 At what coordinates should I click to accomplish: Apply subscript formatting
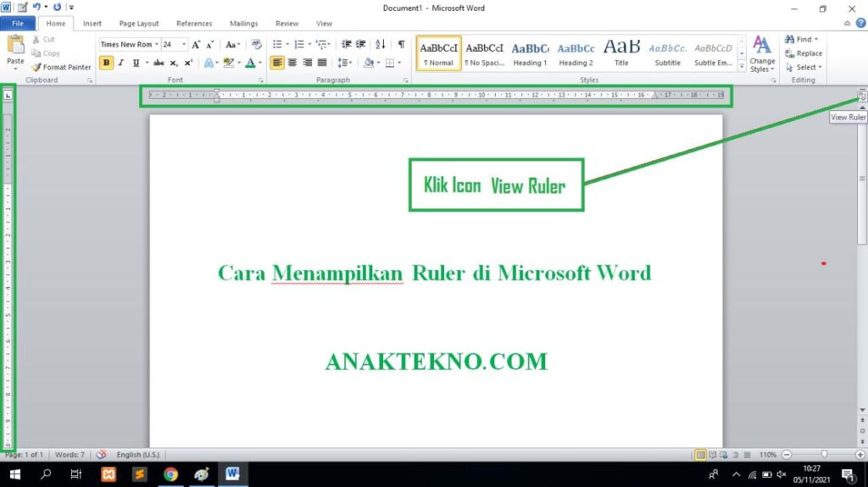coord(173,63)
